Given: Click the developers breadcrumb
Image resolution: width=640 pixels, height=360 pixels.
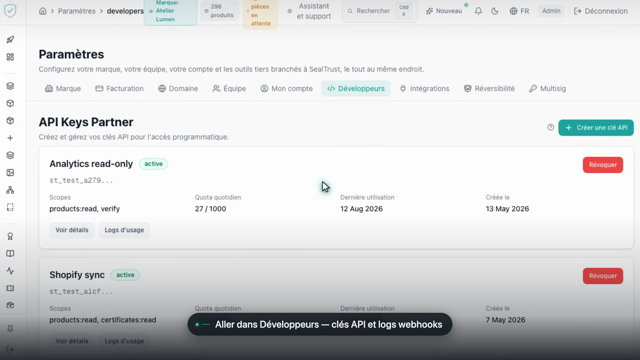Looking at the screenshot, I should (x=125, y=11).
